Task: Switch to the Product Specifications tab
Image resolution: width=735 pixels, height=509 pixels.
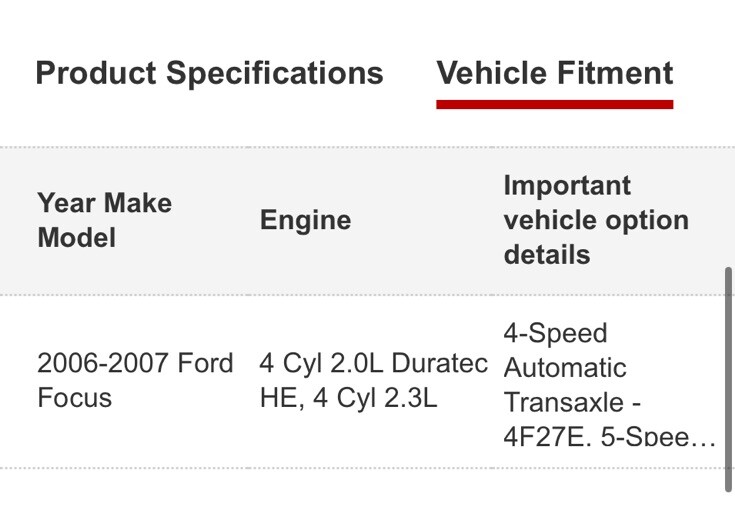Action: coord(209,73)
